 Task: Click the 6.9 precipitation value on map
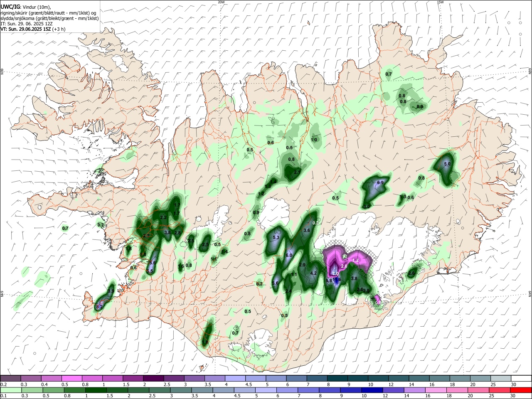click(380, 182)
